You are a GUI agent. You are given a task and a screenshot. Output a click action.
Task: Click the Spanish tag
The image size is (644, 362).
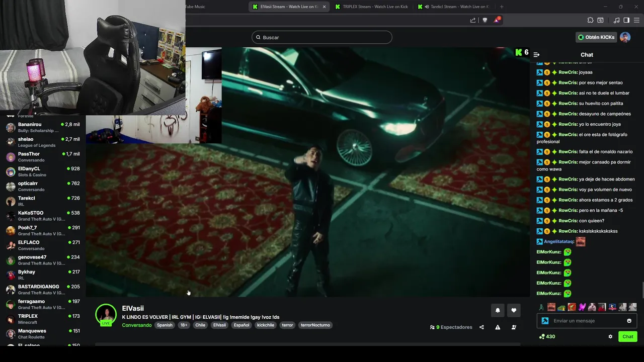coord(165,325)
